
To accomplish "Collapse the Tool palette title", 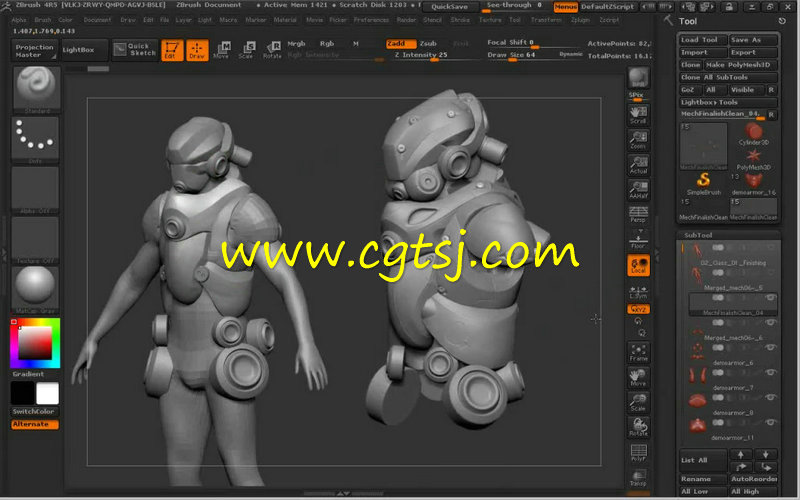I will (x=688, y=21).
